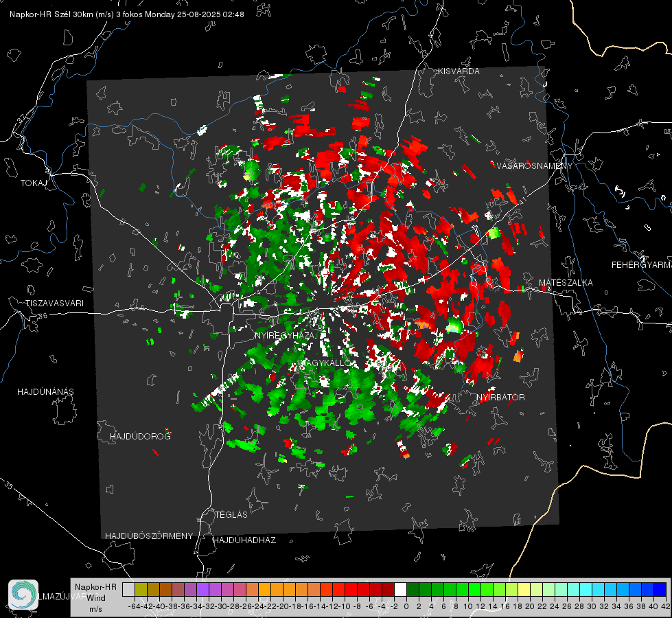This screenshot has width=672, height=618.
Task: Click the radar title and timestamp text
Action: [x=127, y=14]
